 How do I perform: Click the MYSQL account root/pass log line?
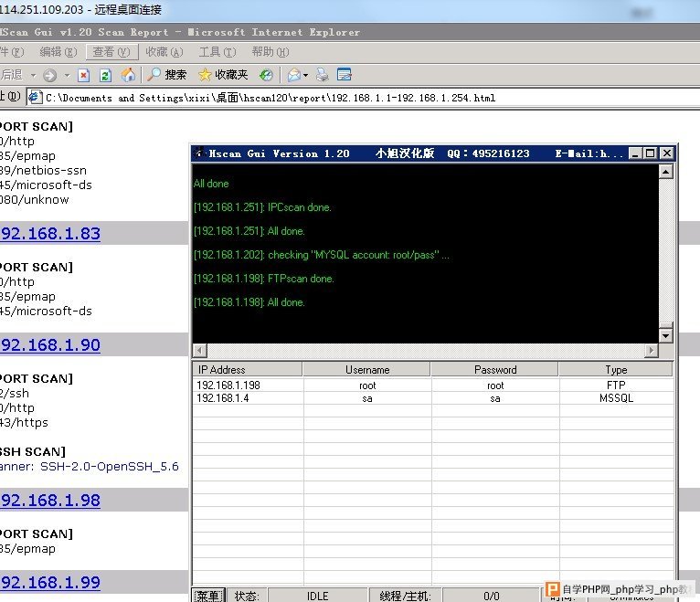pyautogui.click(x=322, y=255)
